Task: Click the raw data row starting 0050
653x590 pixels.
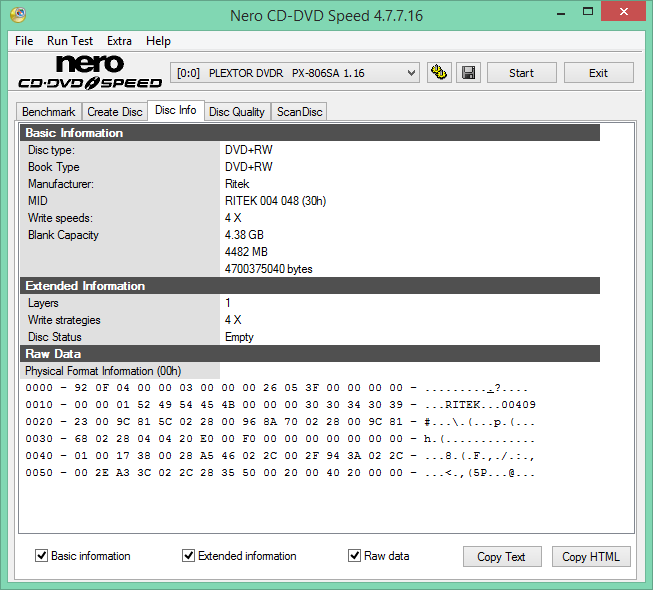Action: click(280, 473)
